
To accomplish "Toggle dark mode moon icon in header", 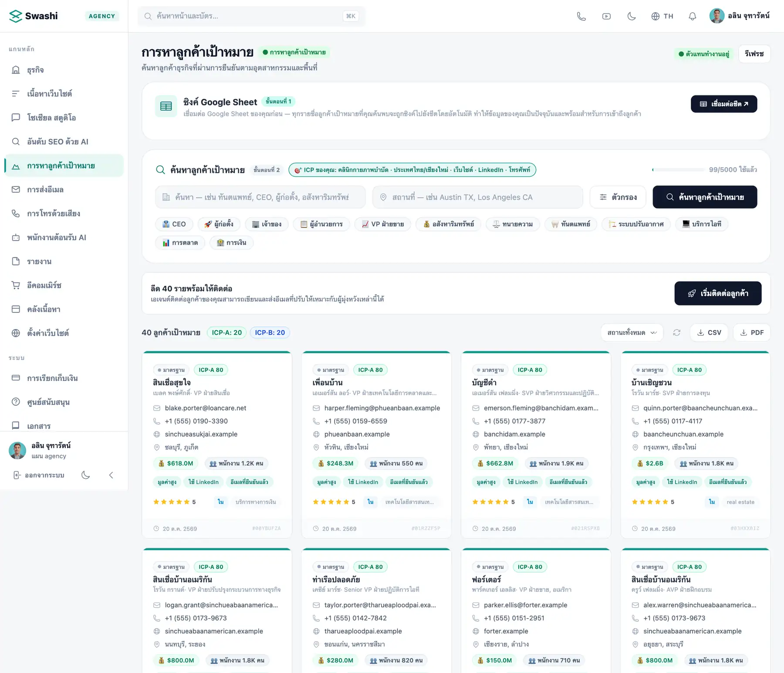I will pyautogui.click(x=632, y=16).
